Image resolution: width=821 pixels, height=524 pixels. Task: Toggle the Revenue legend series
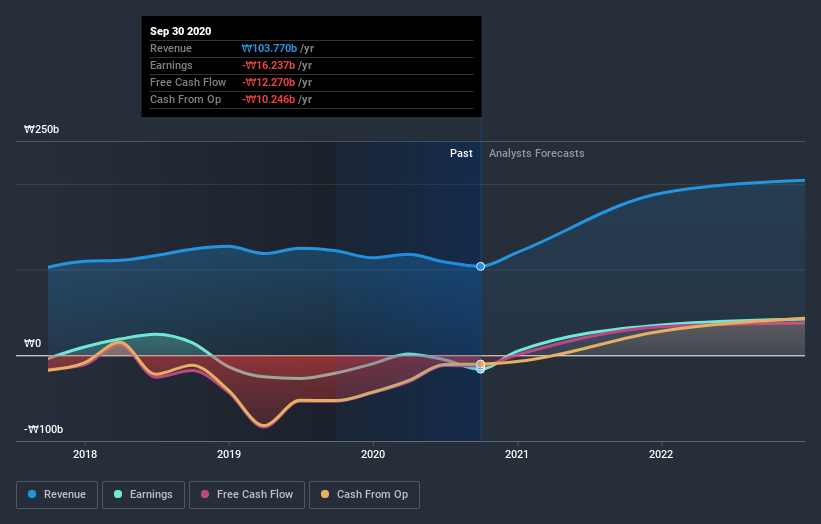click(57, 495)
